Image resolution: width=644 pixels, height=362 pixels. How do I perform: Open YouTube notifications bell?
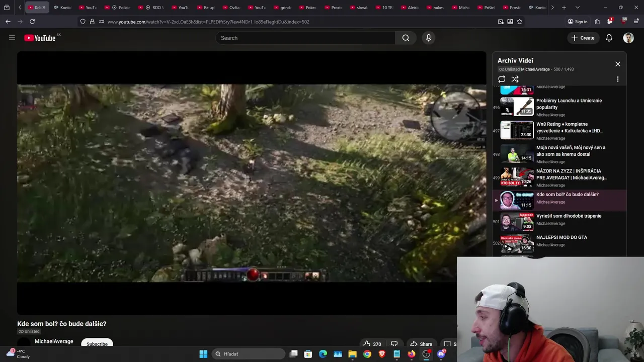pyautogui.click(x=609, y=38)
